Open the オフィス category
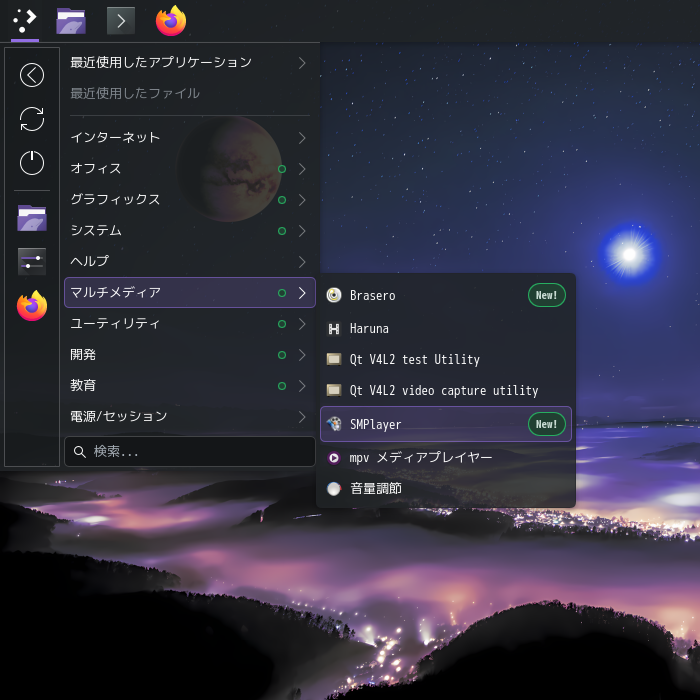This screenshot has width=700, height=700. point(190,169)
